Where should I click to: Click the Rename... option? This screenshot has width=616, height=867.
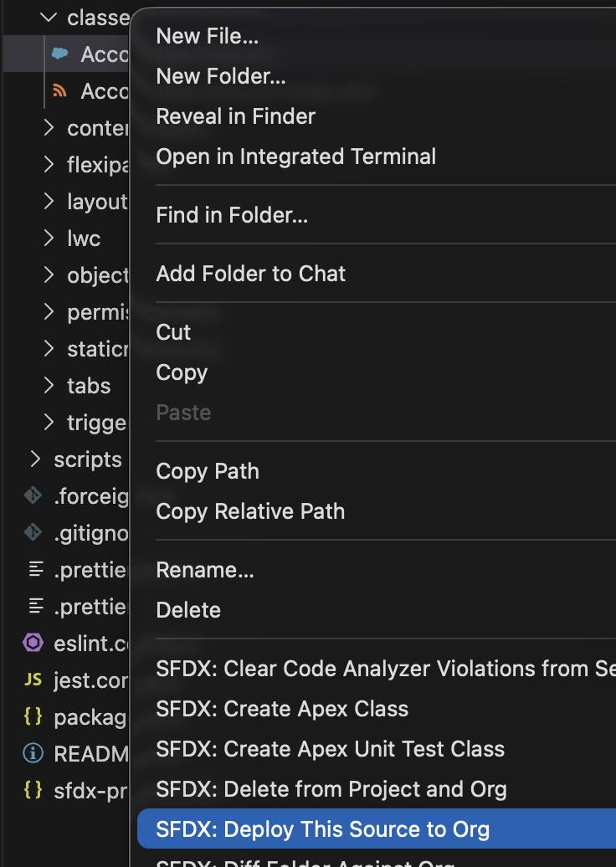pos(204,569)
